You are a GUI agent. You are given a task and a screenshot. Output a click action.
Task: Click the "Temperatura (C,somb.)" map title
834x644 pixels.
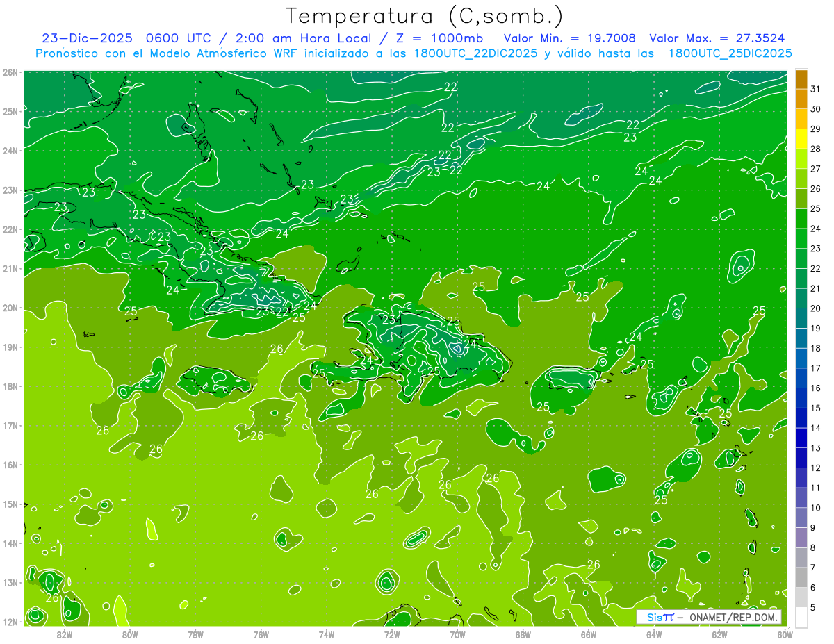(425, 16)
